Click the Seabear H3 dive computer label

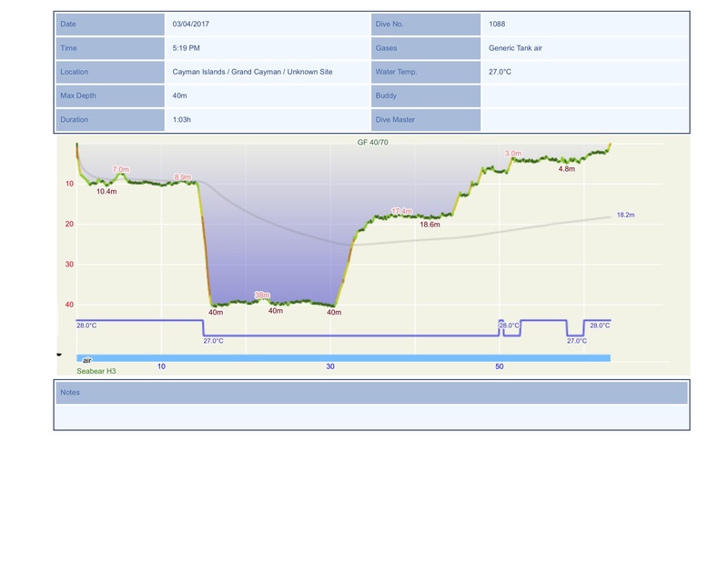pyautogui.click(x=98, y=370)
